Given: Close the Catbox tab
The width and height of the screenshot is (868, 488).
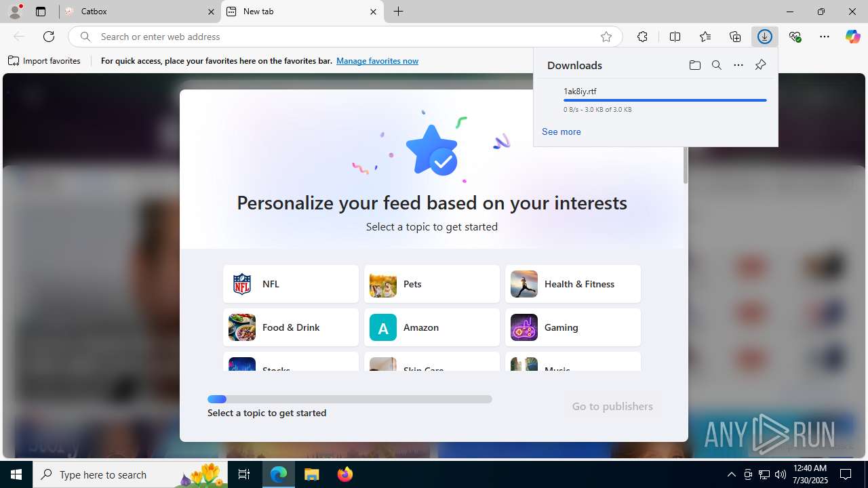Looking at the screenshot, I should point(211,12).
